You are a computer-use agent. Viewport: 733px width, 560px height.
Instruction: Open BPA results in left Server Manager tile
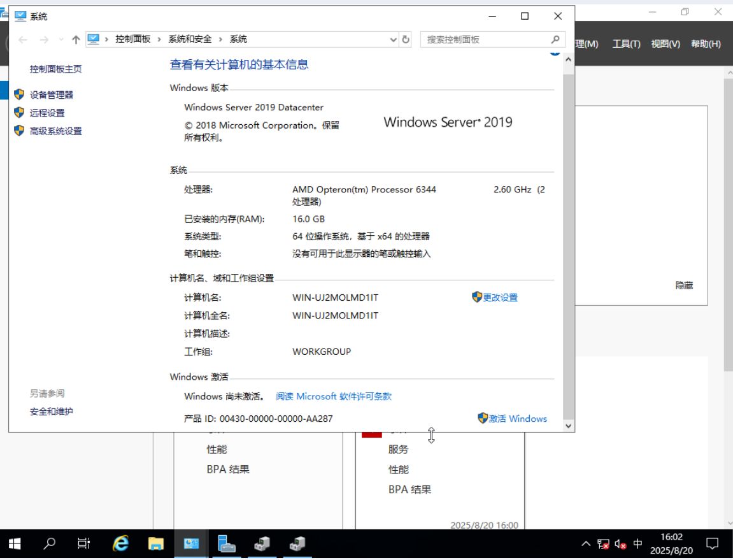pos(227,470)
